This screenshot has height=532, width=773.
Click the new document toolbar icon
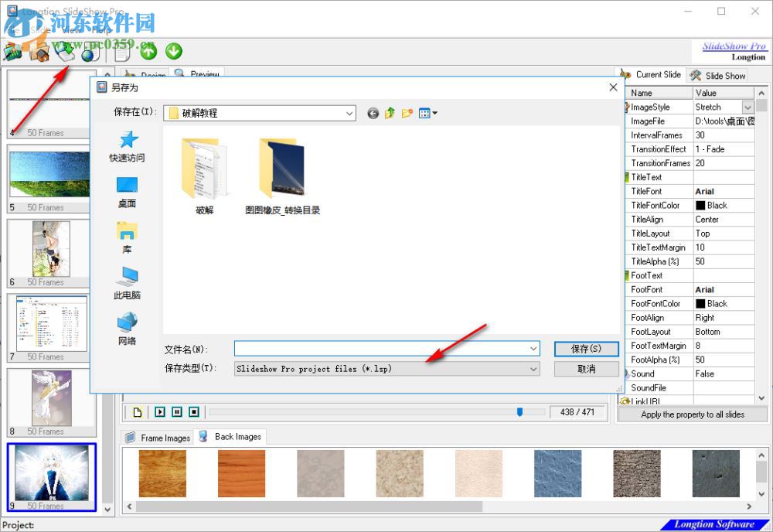[121, 51]
